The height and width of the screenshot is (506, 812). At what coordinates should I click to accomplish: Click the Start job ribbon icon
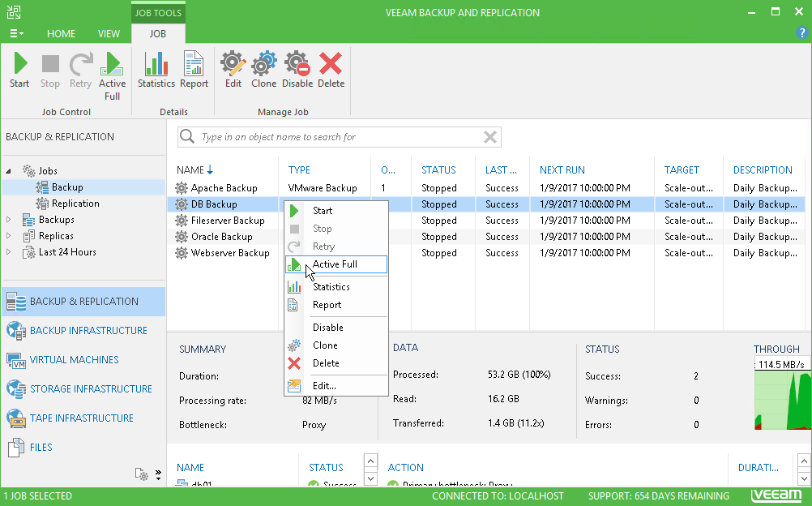pos(19,70)
